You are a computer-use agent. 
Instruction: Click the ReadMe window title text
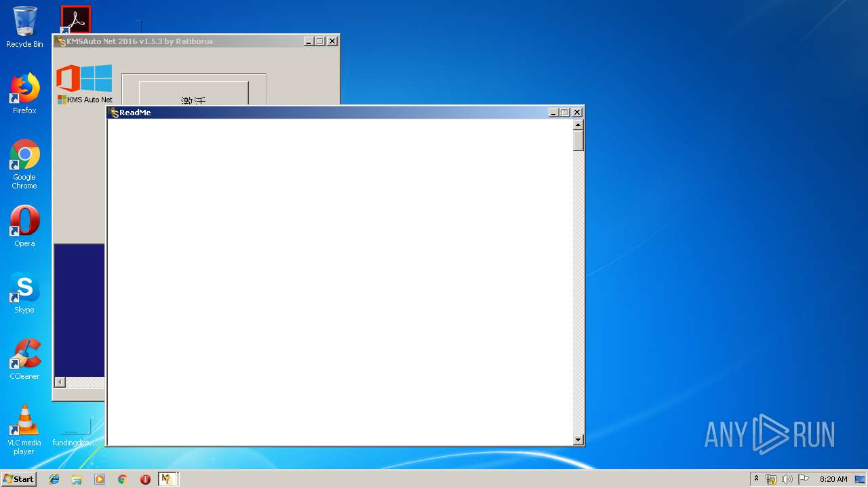135,113
